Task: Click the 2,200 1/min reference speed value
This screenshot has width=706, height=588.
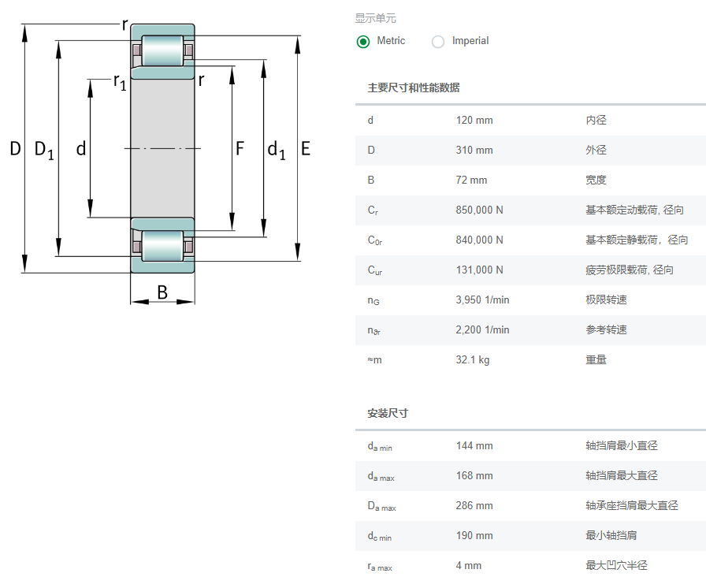Action: (x=482, y=330)
